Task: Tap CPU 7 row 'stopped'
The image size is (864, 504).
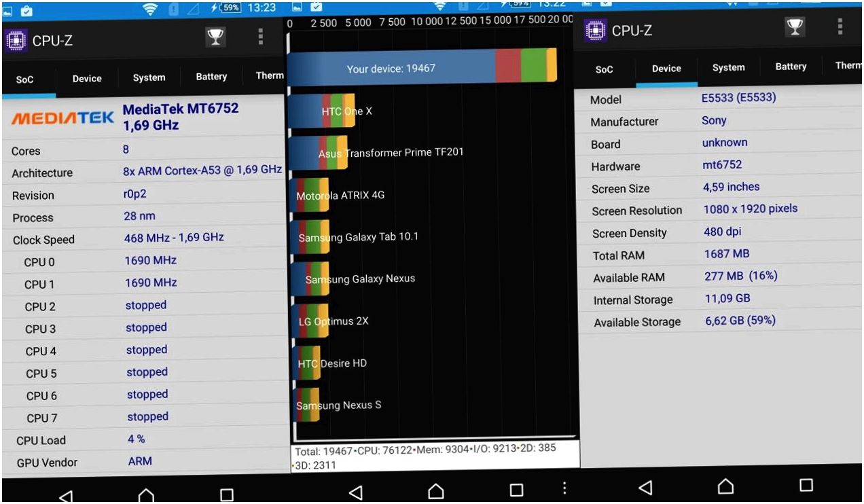Action: point(147,416)
